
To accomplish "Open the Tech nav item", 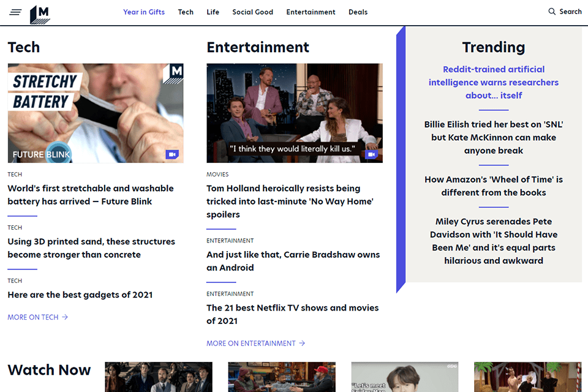I will [x=186, y=12].
